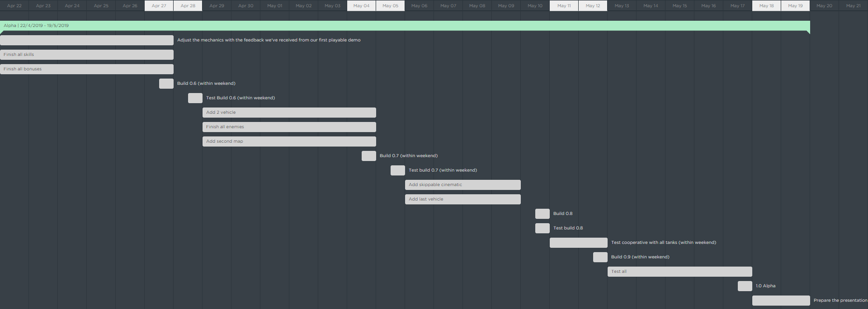
Task: Select the Test build 0.7 task block
Action: (398, 170)
